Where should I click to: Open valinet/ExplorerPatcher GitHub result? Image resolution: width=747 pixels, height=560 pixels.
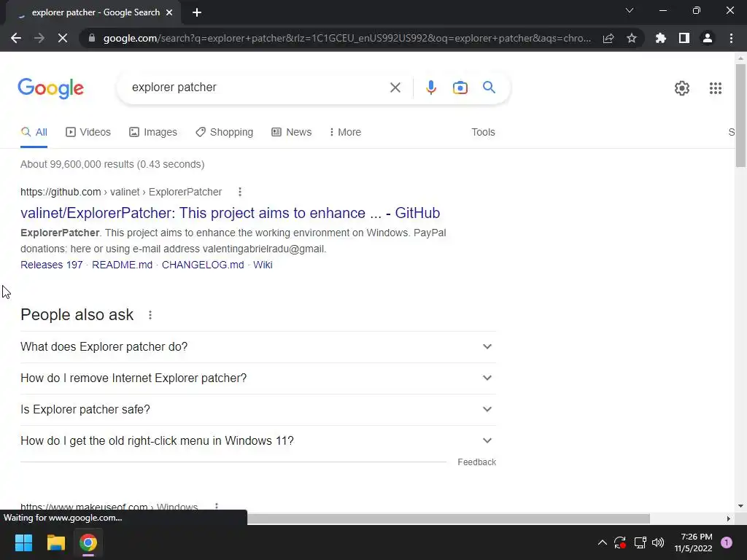230,213
